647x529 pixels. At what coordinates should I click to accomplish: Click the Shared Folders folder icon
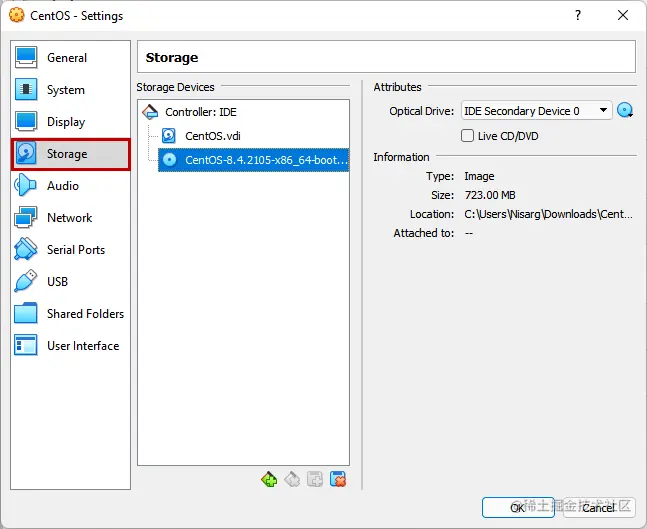click(26, 313)
